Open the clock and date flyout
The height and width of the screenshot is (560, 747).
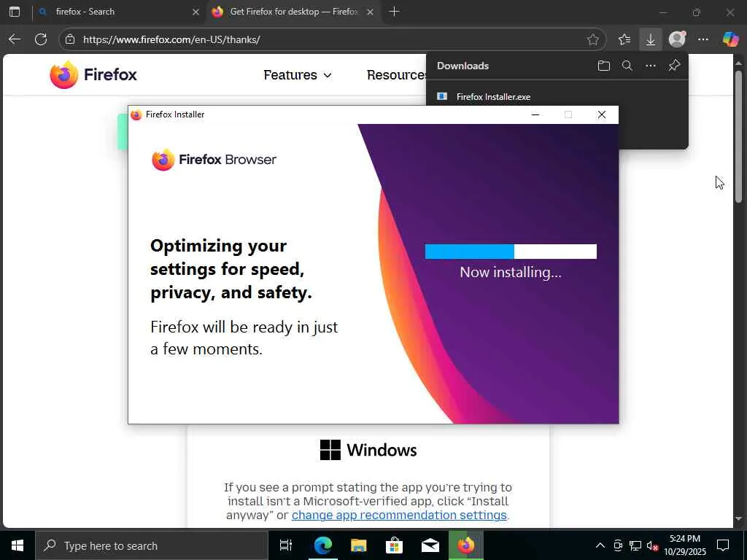point(685,545)
